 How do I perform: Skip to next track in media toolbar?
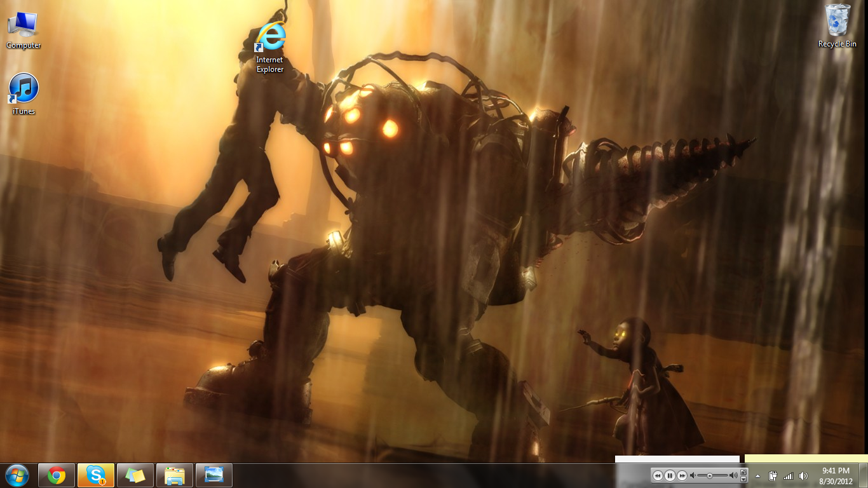point(682,475)
